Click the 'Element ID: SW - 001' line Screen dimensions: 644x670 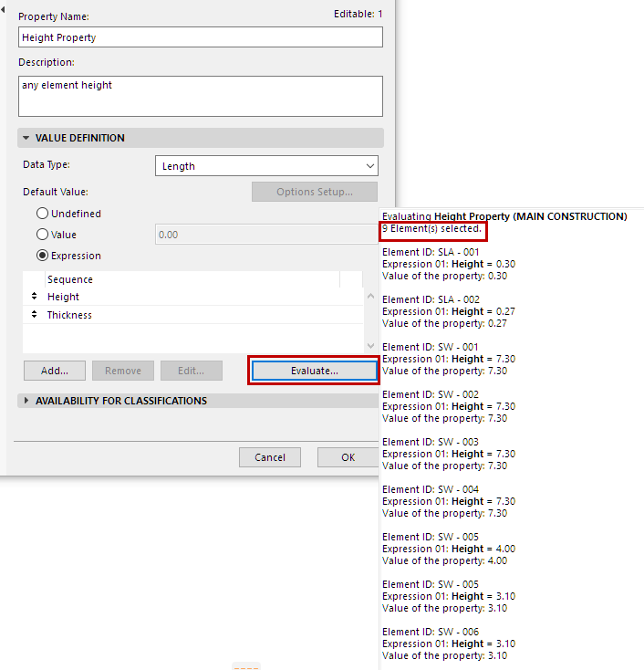(431, 347)
